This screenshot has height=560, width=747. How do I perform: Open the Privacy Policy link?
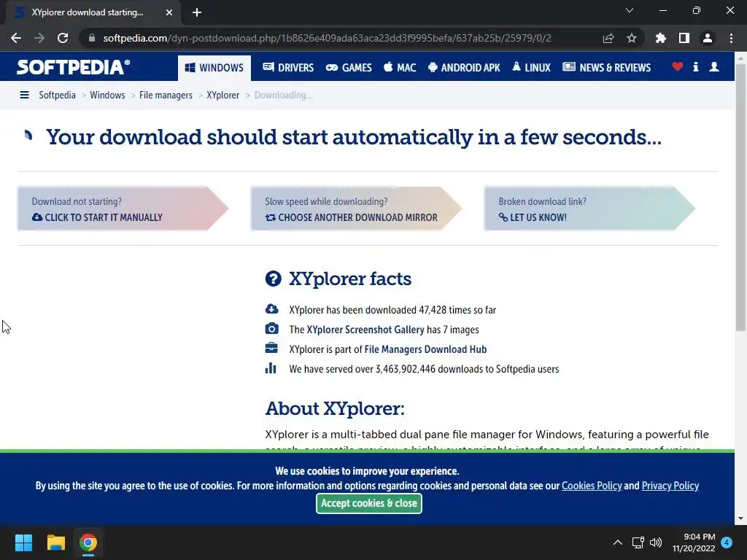[670, 486]
